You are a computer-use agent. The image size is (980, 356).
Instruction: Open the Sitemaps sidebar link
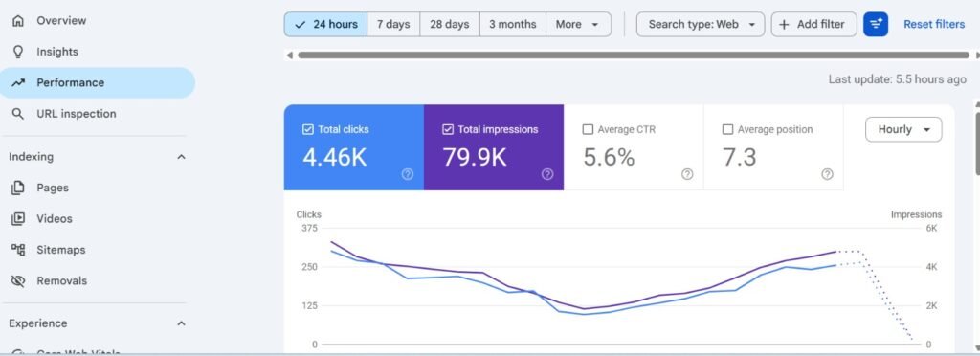click(x=61, y=250)
